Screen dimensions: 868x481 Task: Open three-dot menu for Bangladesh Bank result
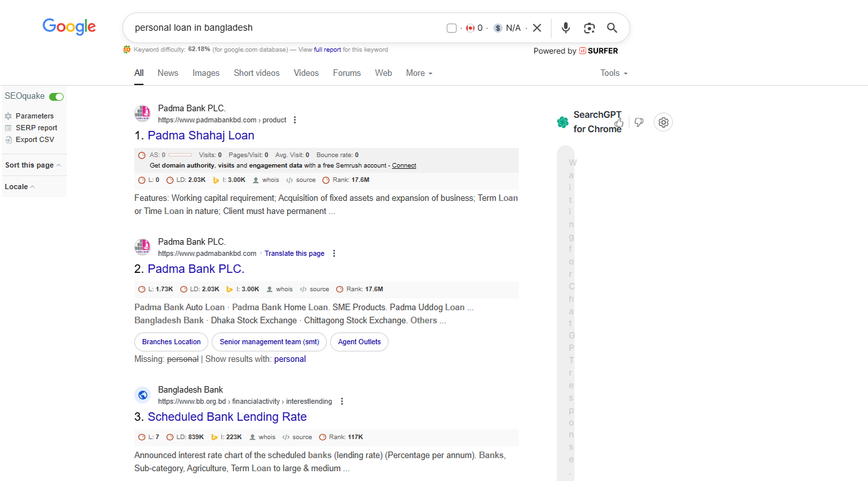pos(342,401)
